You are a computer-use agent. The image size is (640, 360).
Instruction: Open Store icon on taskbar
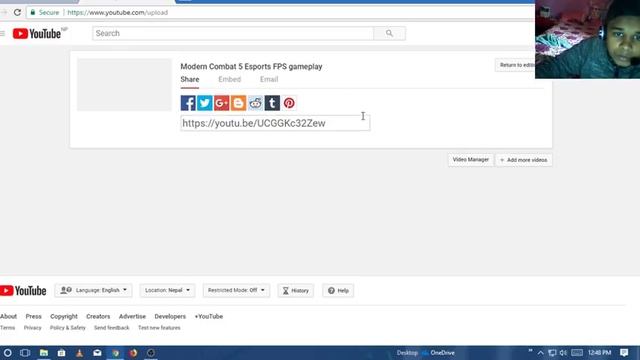click(61, 353)
